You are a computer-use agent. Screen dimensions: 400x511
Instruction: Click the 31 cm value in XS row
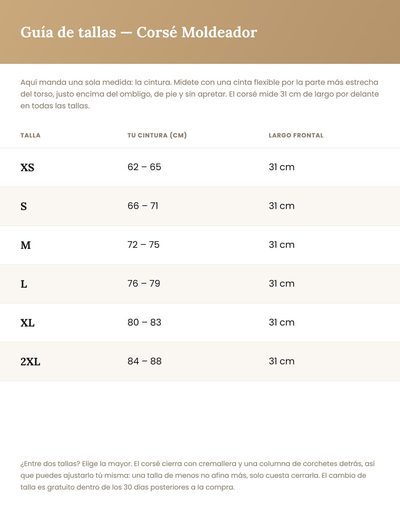[282, 167]
